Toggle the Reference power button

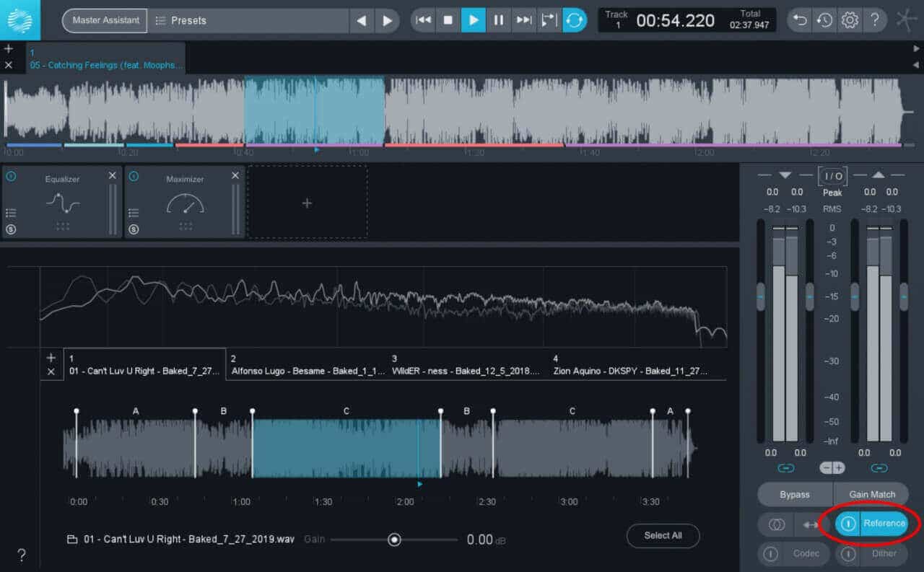pyautogui.click(x=849, y=524)
